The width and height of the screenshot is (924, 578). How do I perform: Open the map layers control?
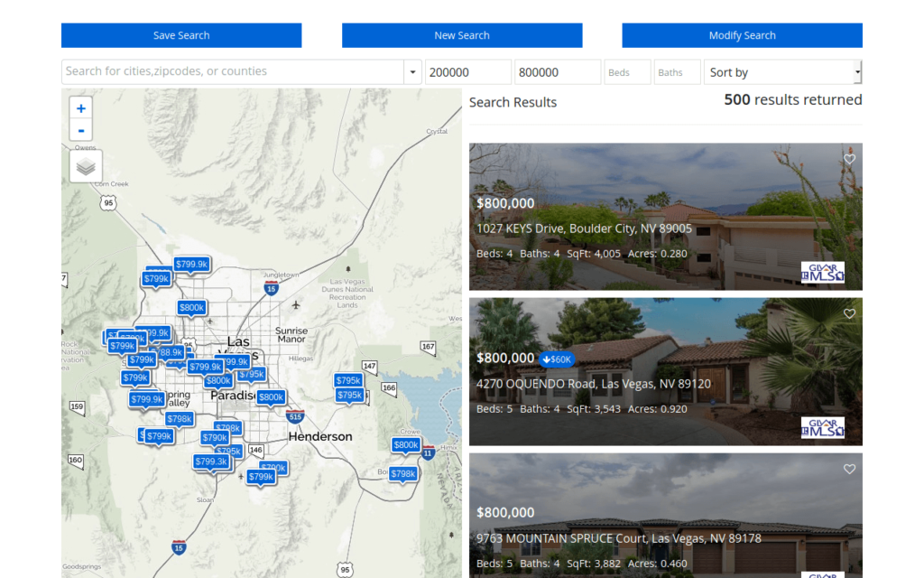point(86,166)
